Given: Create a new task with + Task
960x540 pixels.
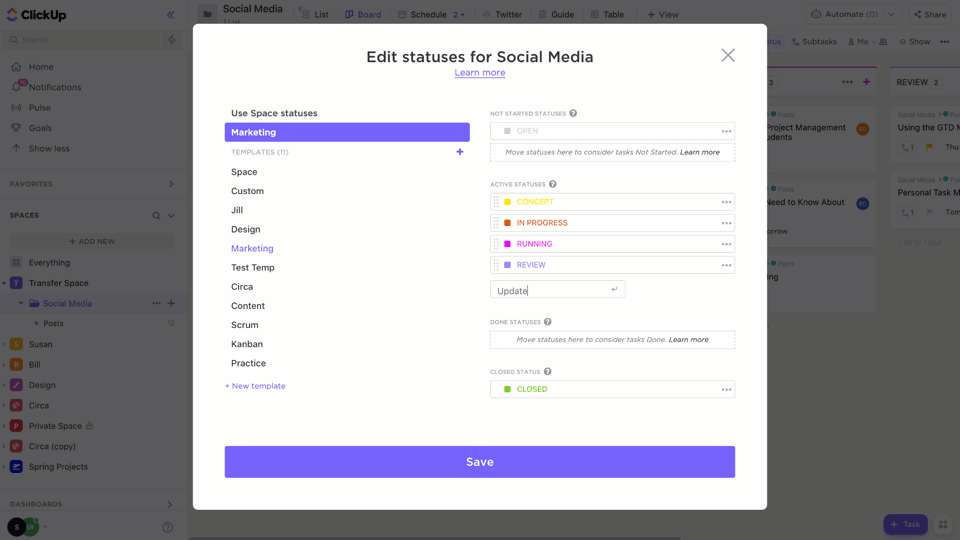Looking at the screenshot, I should click(x=905, y=524).
